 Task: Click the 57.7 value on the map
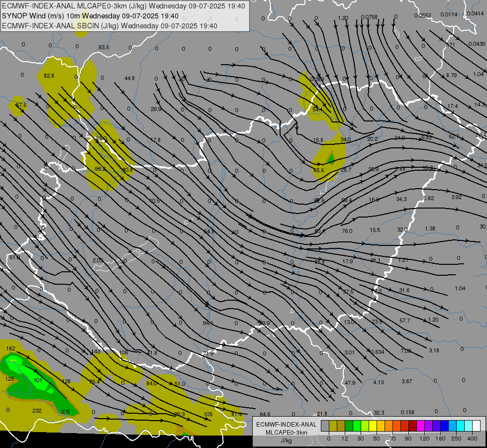[405, 321]
